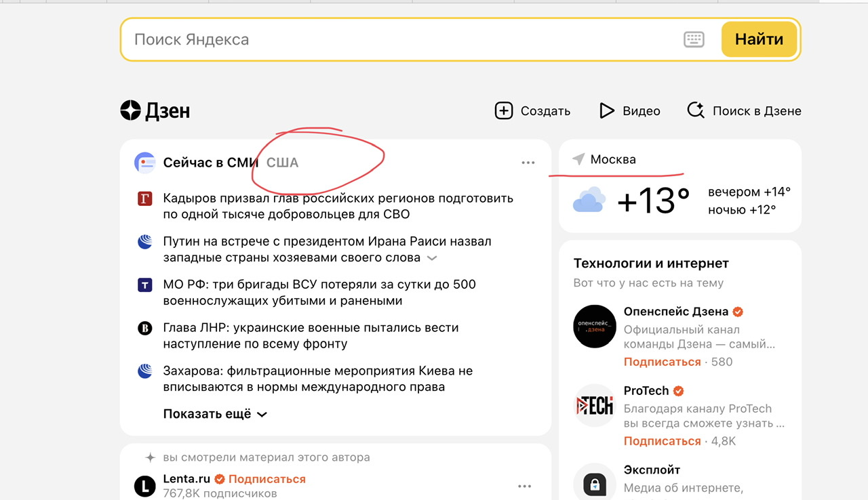The image size is (868, 500).
Task: Open the ProTech channel name
Action: (x=646, y=391)
